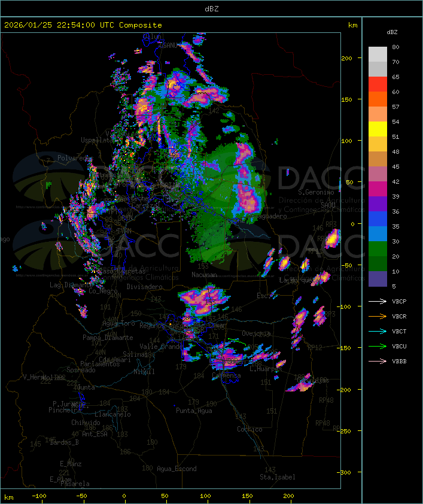Click the km label at top right of map

pos(352,25)
